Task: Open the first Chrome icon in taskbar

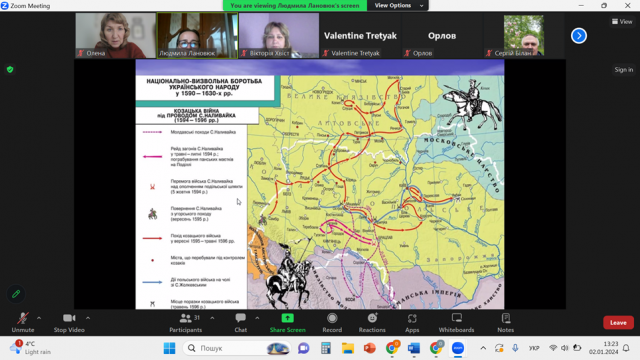Action: click(392, 348)
